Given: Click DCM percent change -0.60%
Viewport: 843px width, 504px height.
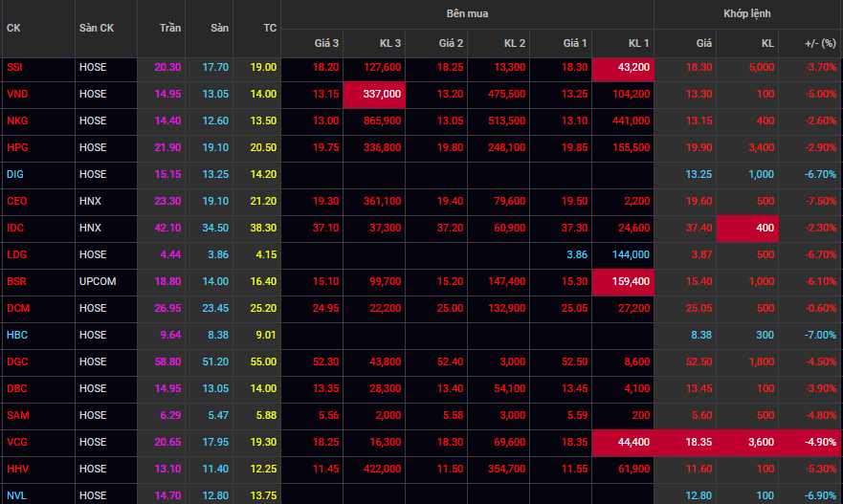Looking at the screenshot, I should tap(820, 308).
